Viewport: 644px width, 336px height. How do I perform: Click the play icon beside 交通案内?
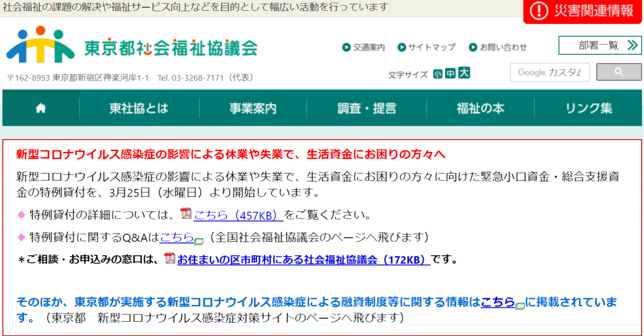(x=346, y=47)
